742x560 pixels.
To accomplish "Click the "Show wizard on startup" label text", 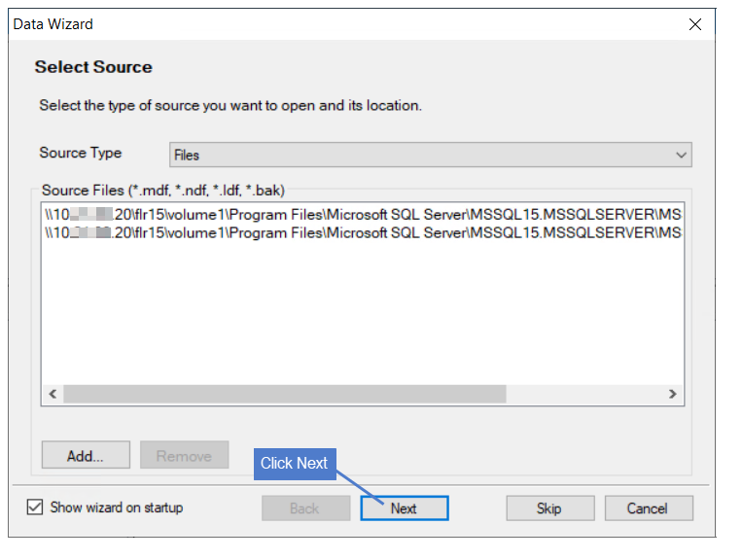I will 117,507.
